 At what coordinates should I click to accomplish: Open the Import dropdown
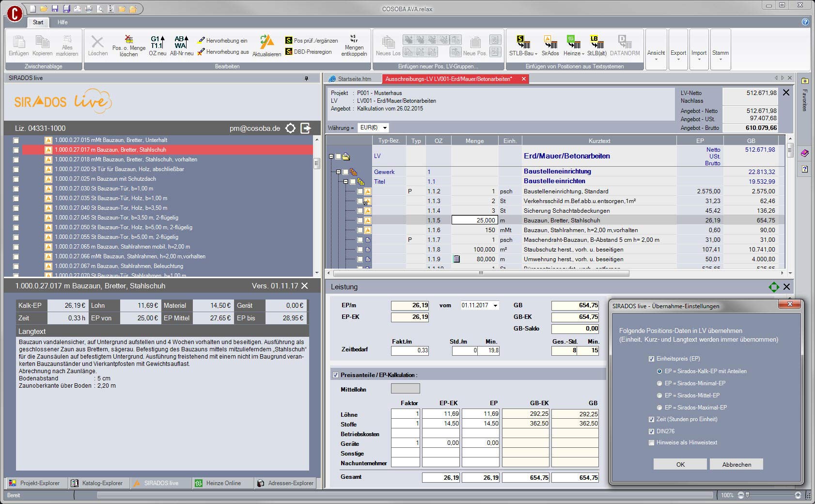(x=699, y=49)
